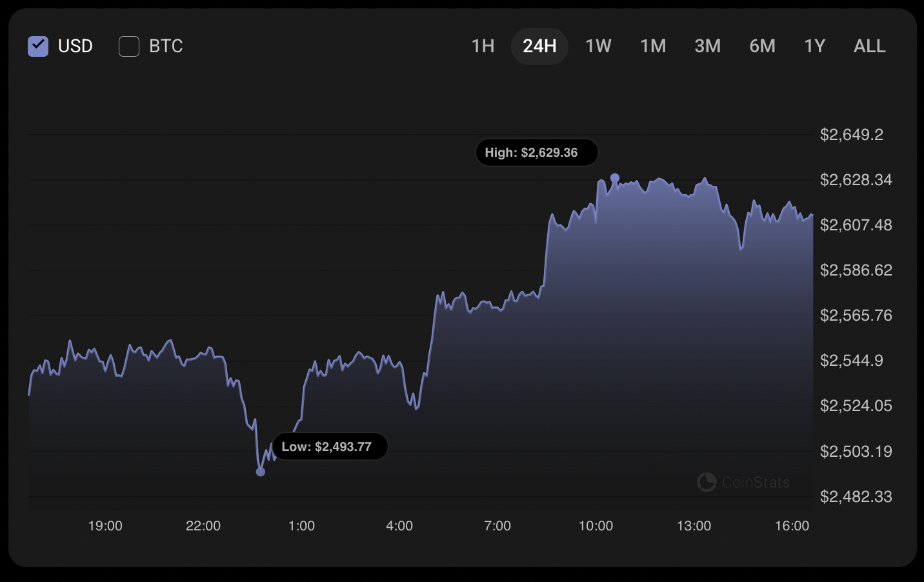Select the 3M time range
This screenshot has width=924, height=582.
coord(707,46)
